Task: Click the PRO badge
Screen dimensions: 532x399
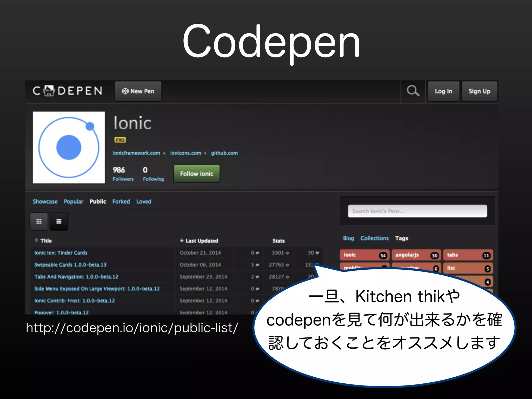Action: [x=120, y=140]
